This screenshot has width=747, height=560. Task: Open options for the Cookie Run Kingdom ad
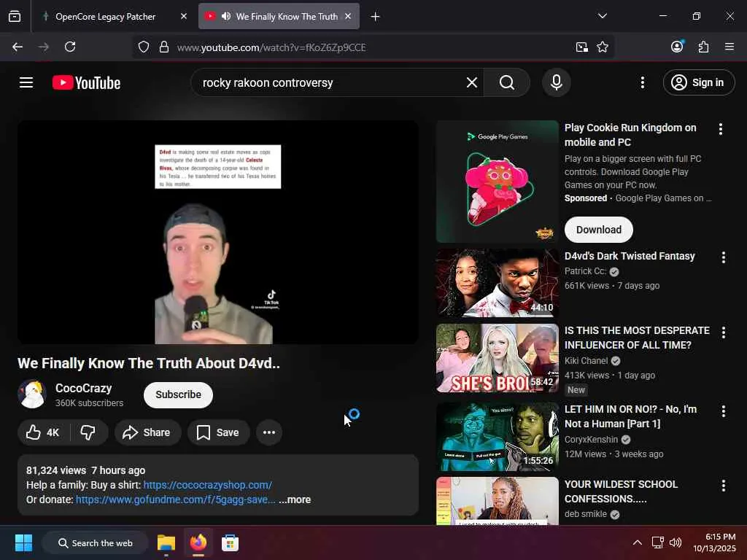[x=720, y=128]
